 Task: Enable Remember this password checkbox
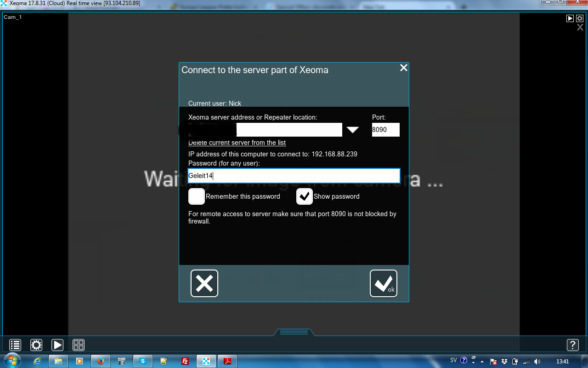point(197,196)
